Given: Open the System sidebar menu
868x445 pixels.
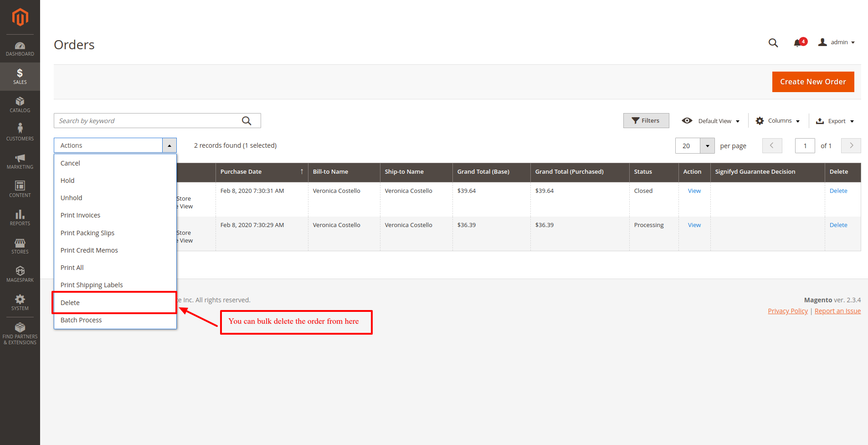Looking at the screenshot, I should coord(20,303).
